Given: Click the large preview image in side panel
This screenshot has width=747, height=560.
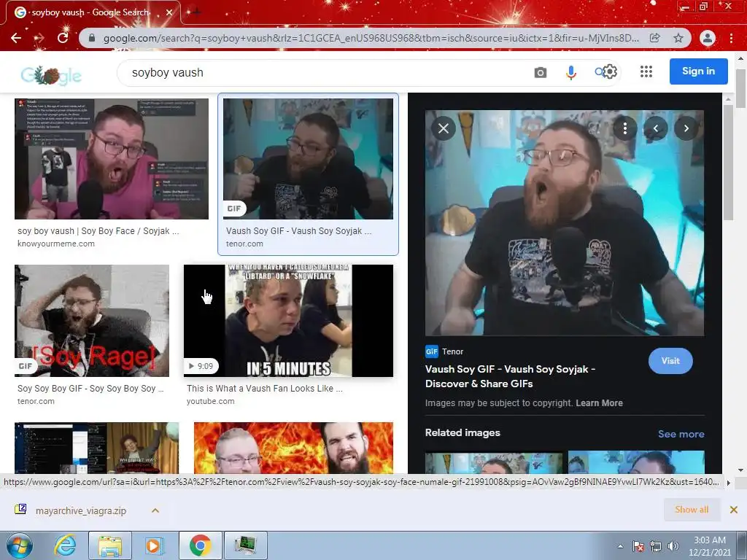Looking at the screenshot, I should (565, 223).
